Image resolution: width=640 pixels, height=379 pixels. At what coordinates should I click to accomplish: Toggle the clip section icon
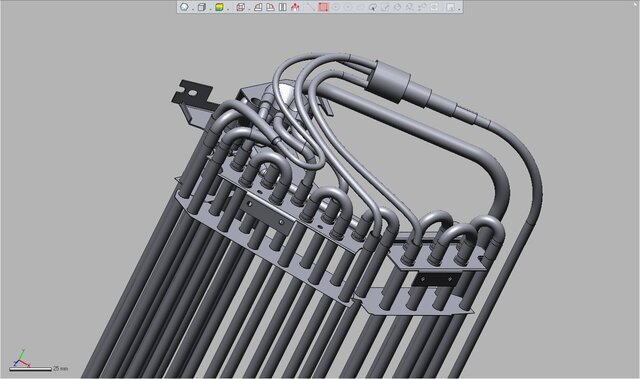point(258,7)
